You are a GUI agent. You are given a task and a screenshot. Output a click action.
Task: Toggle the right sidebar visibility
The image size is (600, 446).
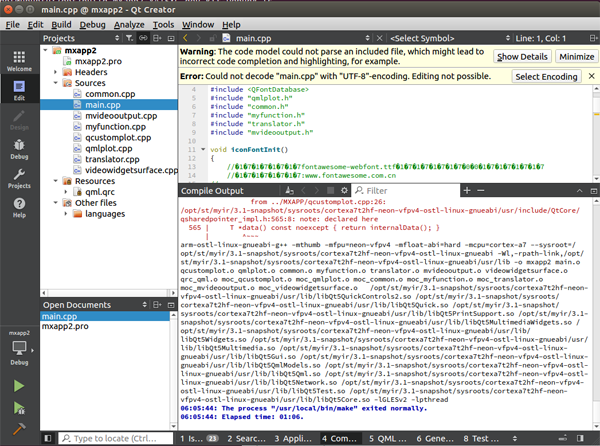[x=580, y=438]
